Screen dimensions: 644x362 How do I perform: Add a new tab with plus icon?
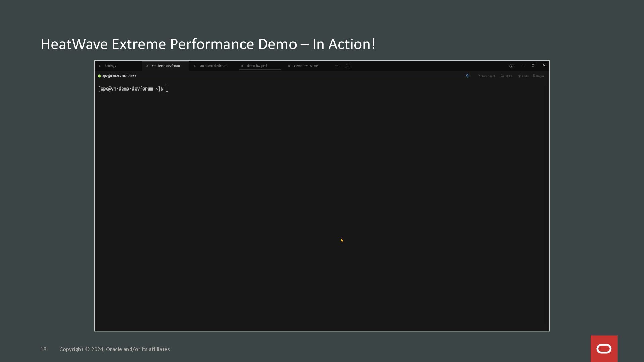pyautogui.click(x=337, y=66)
